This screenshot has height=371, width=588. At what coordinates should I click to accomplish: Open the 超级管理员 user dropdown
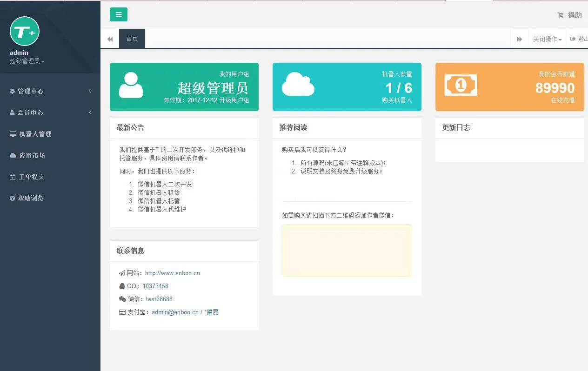coord(27,61)
